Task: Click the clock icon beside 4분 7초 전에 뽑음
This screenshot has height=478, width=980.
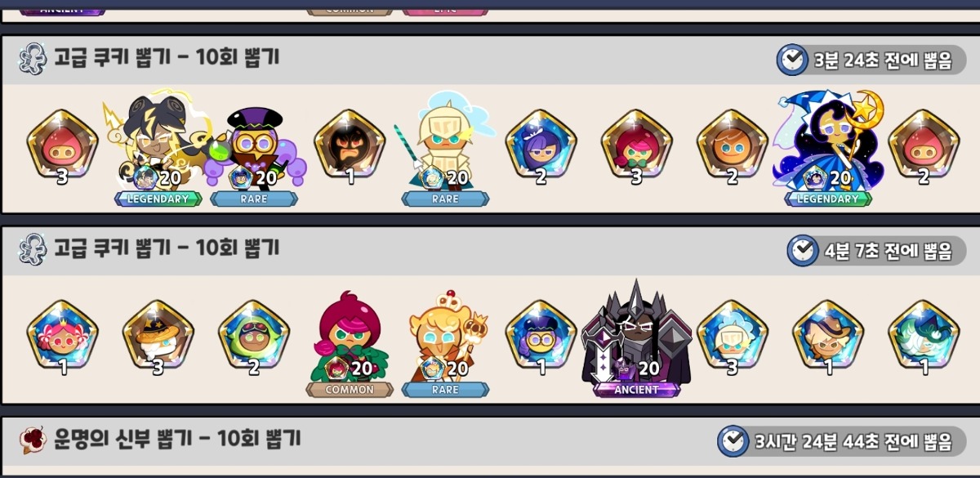Action: [x=803, y=250]
